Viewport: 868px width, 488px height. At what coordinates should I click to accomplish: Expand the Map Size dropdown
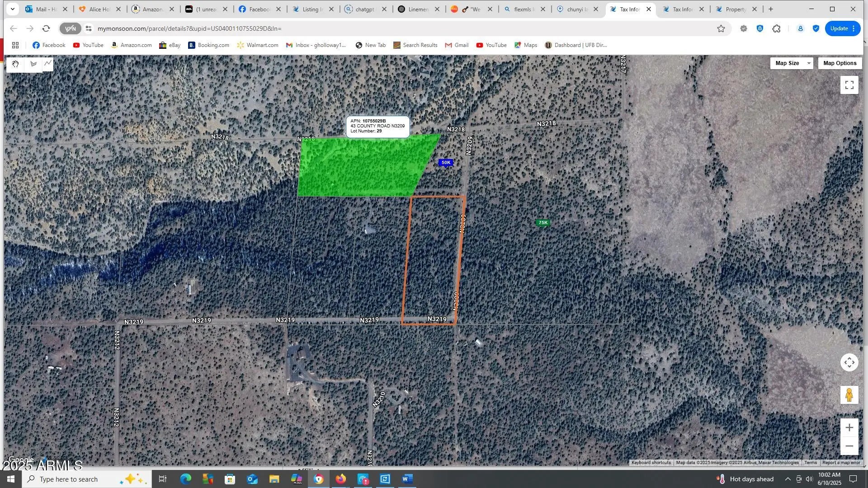point(791,63)
